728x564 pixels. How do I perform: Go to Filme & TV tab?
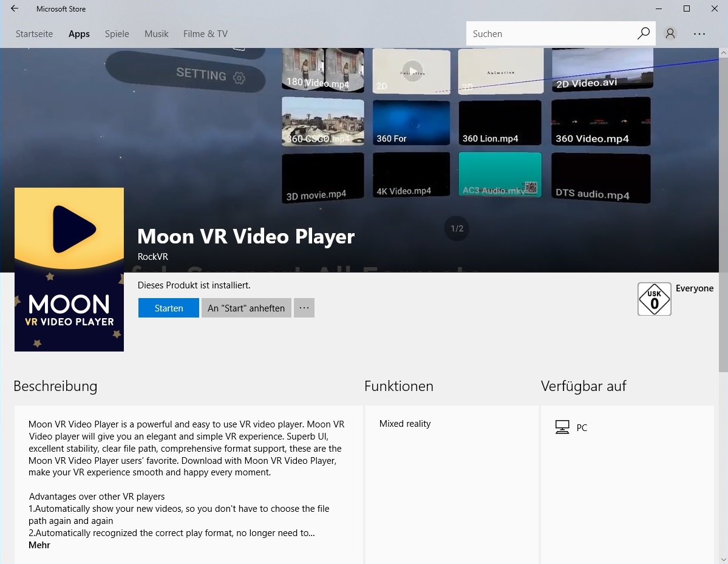(205, 34)
